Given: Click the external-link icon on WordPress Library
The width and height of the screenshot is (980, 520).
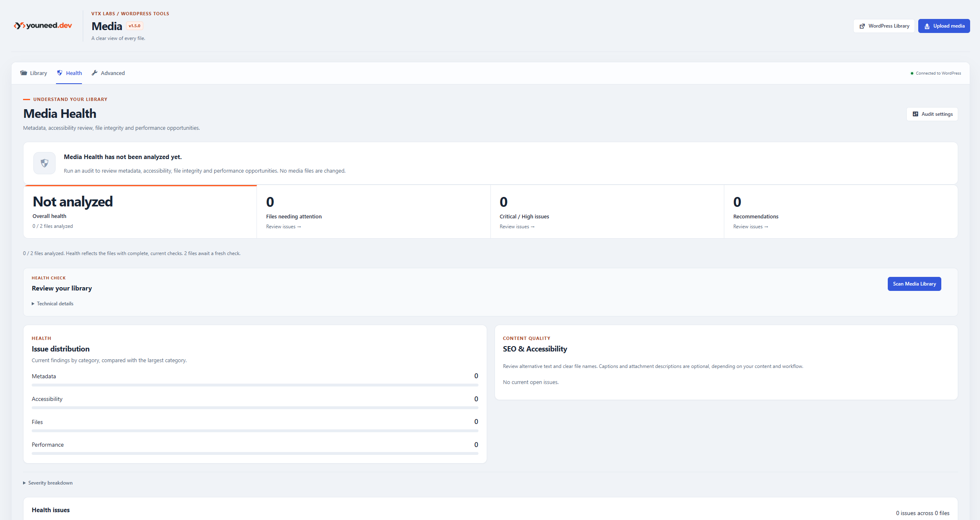Looking at the screenshot, I should 862,26.
